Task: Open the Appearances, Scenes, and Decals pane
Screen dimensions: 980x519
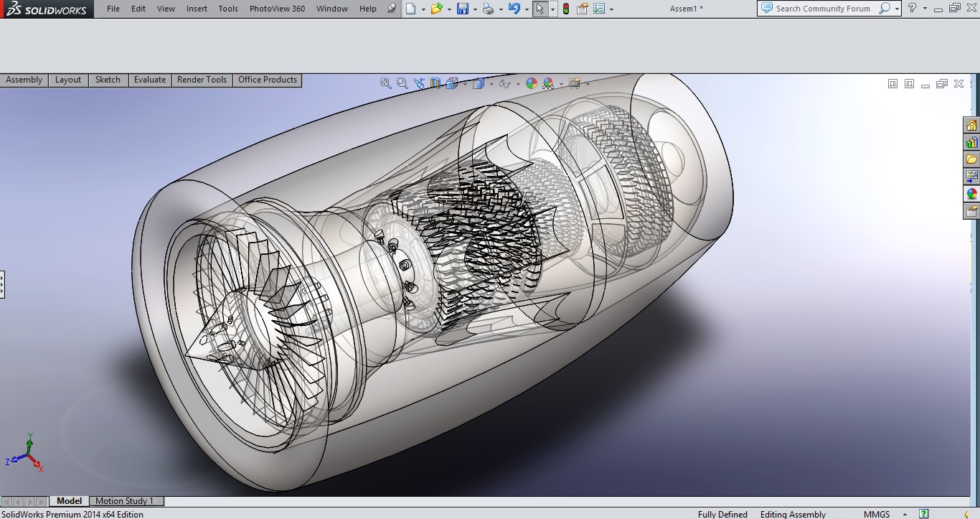Action: coord(971,194)
